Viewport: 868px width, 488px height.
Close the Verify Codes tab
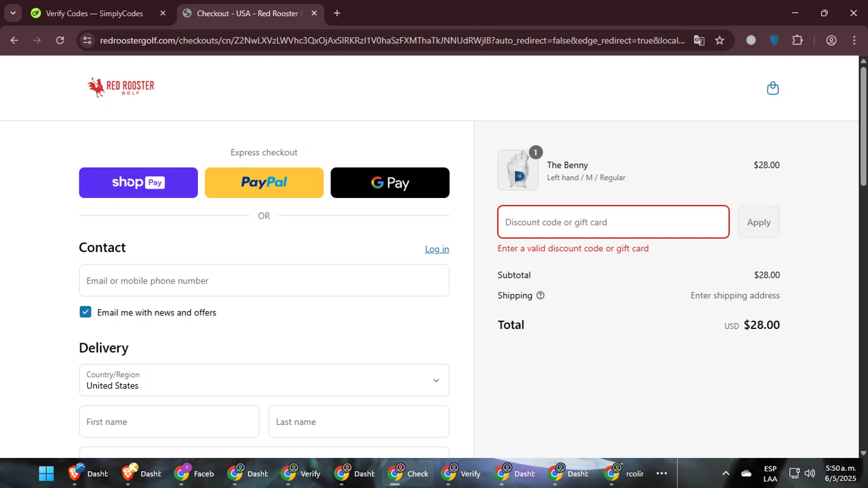tap(163, 13)
